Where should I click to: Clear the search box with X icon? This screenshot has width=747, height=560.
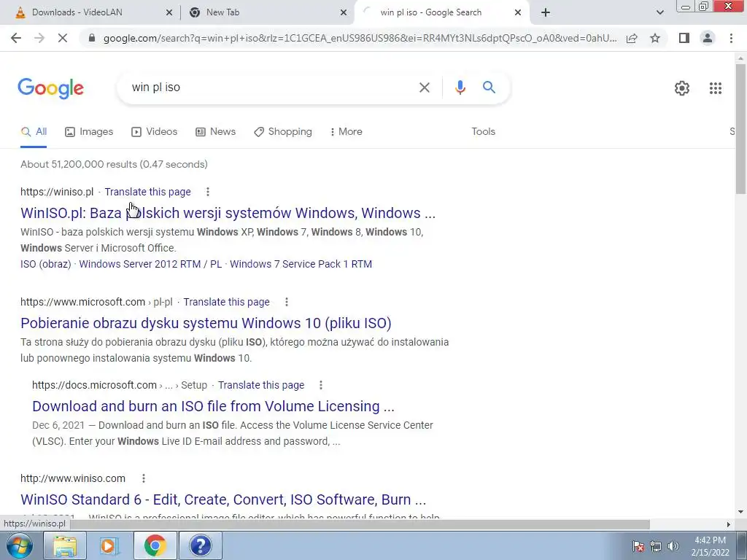(424, 87)
